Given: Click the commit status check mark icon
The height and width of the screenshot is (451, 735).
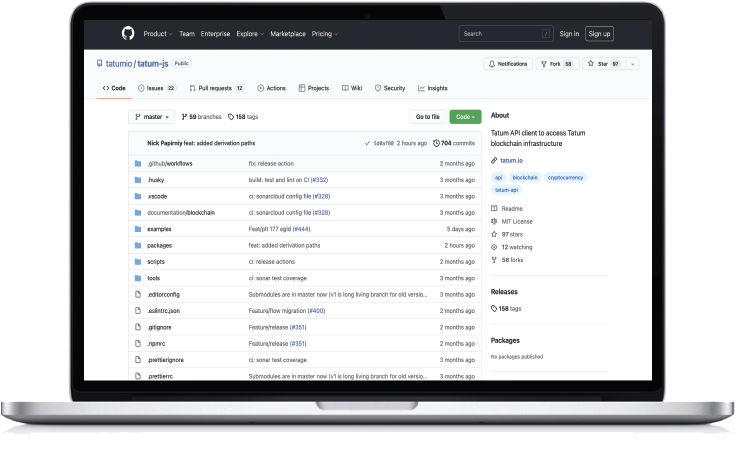Looking at the screenshot, I should tap(367, 143).
